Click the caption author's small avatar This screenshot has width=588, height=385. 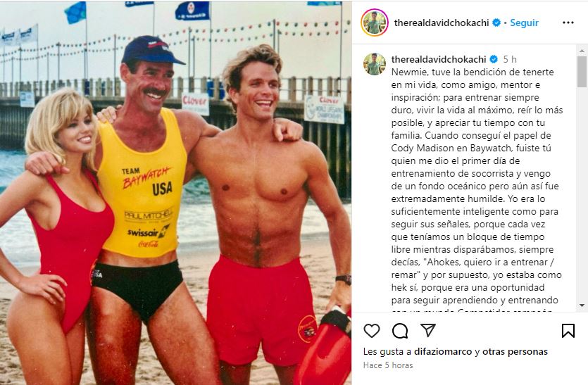(374, 64)
